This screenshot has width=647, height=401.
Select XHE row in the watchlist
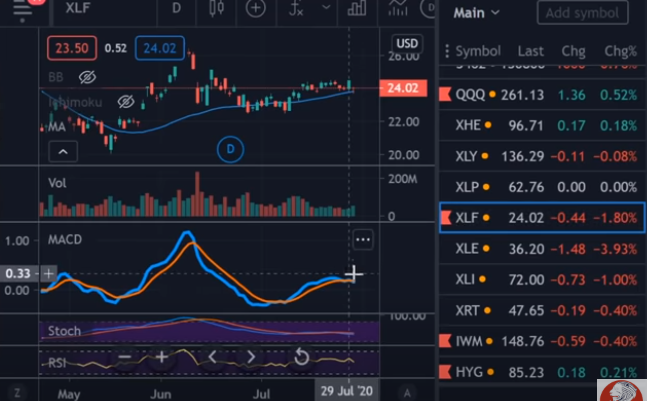pos(541,125)
